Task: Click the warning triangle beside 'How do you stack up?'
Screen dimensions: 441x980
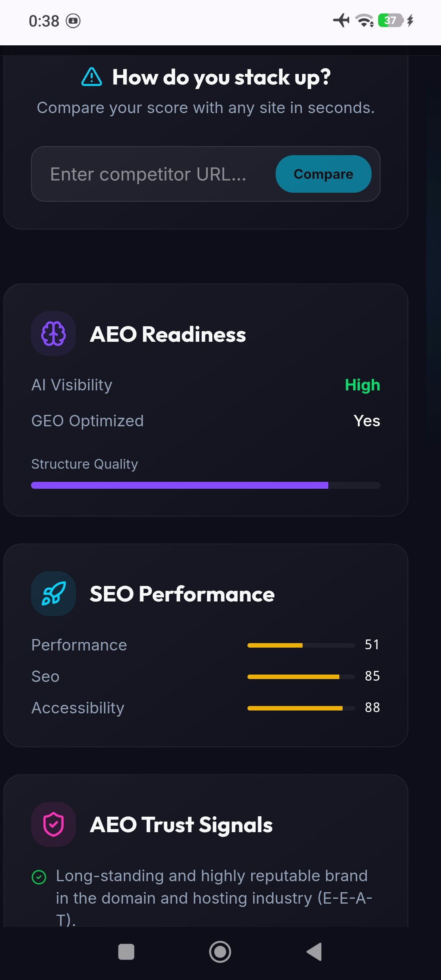Action: coord(91,77)
